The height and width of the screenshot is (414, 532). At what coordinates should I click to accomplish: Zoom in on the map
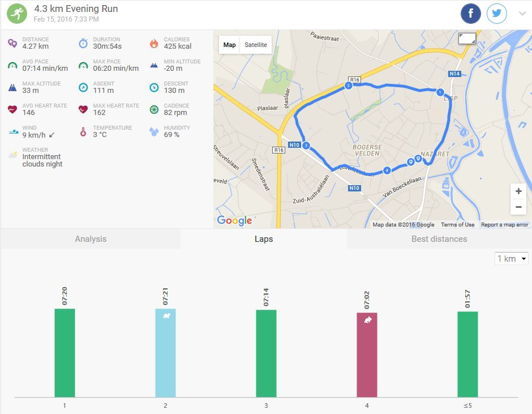(x=518, y=191)
